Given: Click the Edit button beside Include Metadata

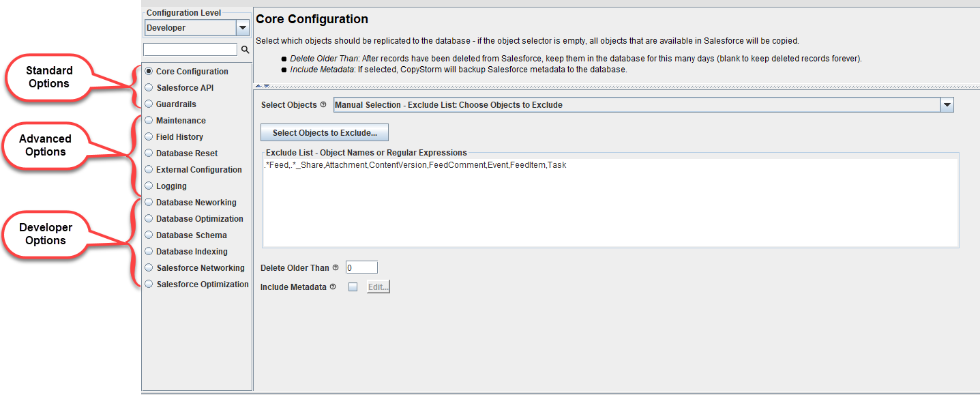Looking at the screenshot, I should point(378,287).
